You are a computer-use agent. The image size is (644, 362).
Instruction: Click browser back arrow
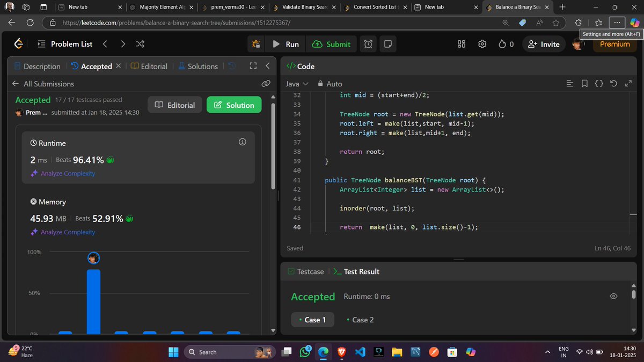[12, 23]
